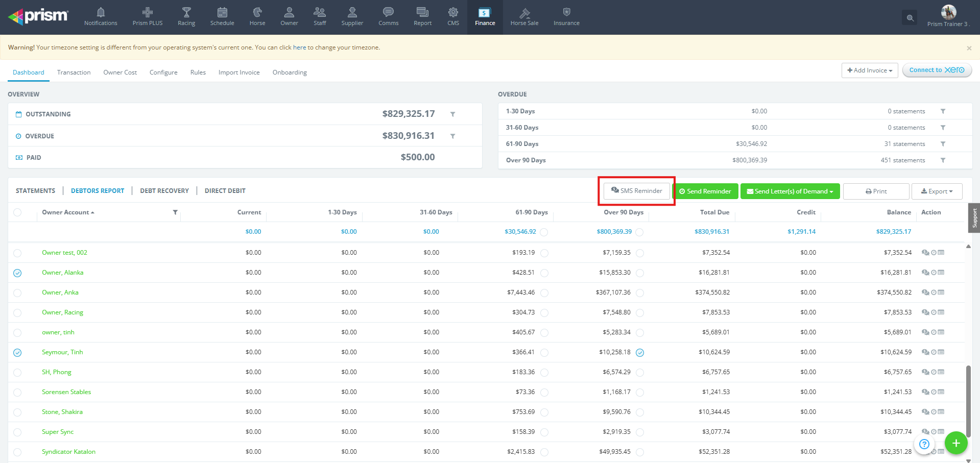Image resolution: width=980 pixels, height=463 pixels.
Task: Dismiss the timezone warning banner
Action: [969, 48]
